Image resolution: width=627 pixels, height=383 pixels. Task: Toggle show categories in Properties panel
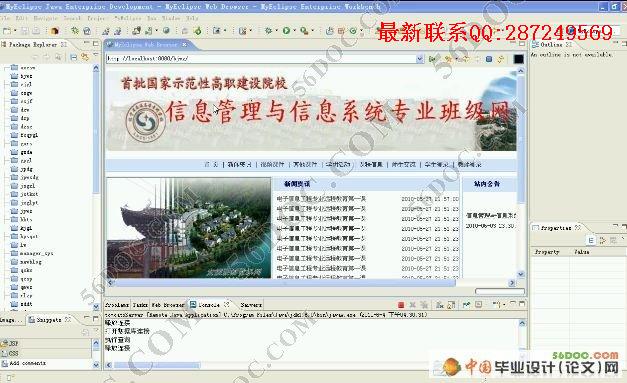(591, 240)
